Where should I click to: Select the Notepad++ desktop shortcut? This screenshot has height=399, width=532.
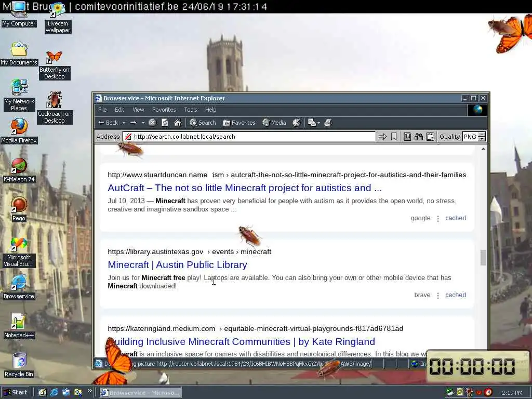click(19, 326)
